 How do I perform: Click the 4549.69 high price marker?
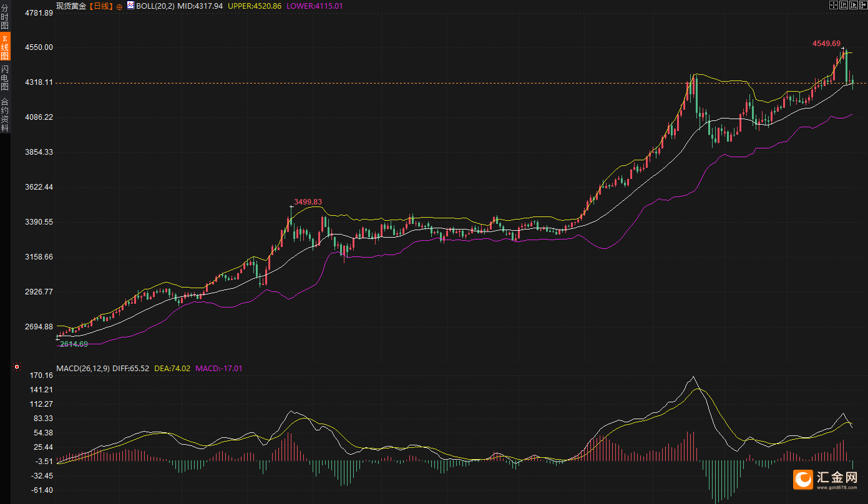(826, 44)
